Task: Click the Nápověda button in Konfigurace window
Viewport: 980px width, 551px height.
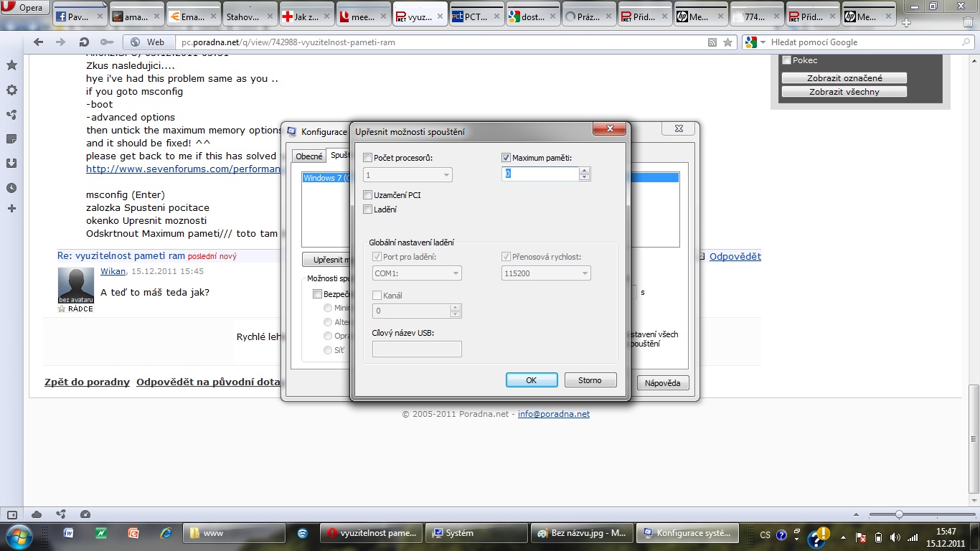Action: (663, 383)
